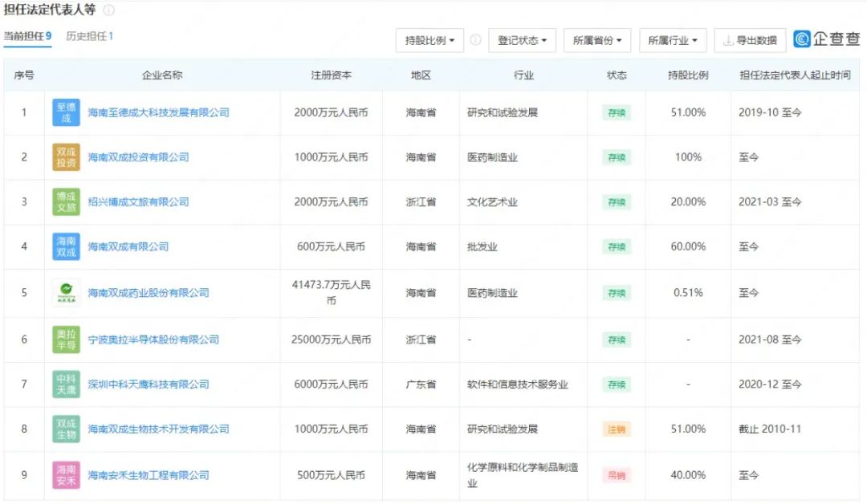The width and height of the screenshot is (867, 504).
Task: Click the 导出数据 export button
Action: (x=750, y=40)
